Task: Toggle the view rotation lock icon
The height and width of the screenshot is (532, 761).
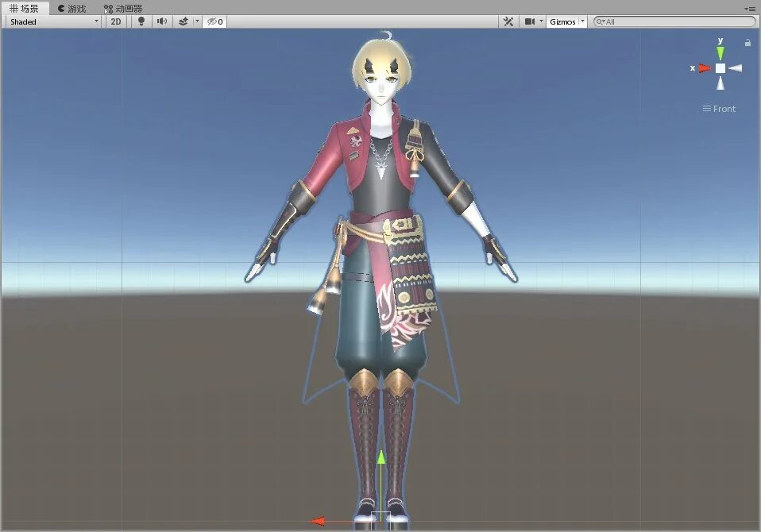Action: (x=748, y=43)
